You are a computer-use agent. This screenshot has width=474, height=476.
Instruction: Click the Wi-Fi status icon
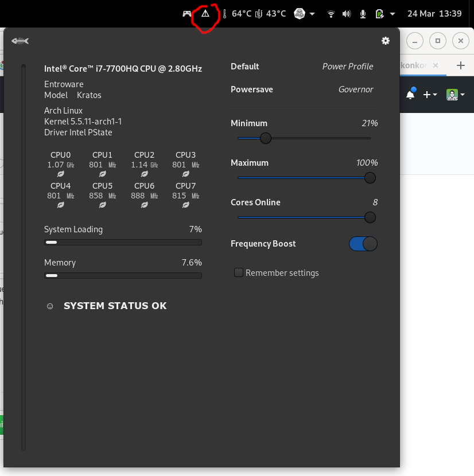[331, 14]
